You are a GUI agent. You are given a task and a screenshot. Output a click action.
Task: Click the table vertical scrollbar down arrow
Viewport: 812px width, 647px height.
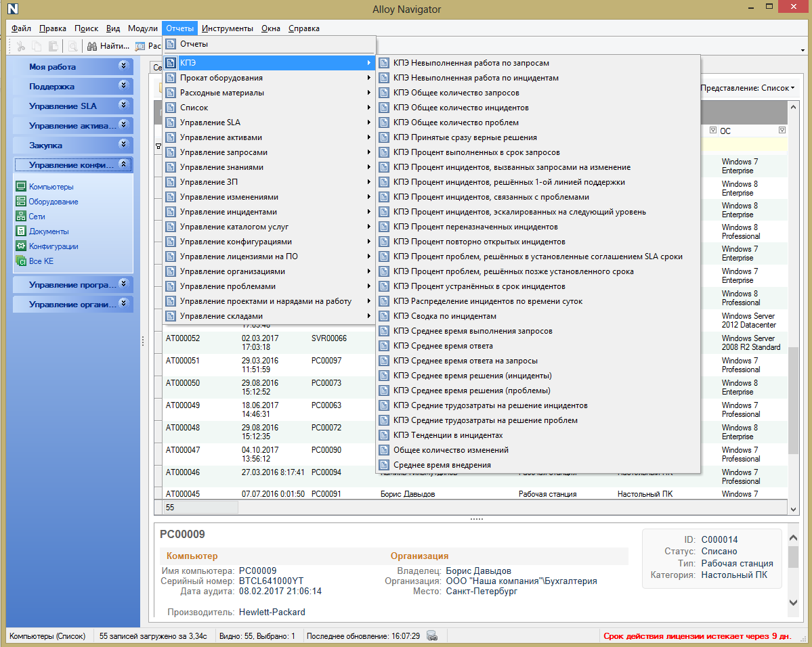click(793, 509)
